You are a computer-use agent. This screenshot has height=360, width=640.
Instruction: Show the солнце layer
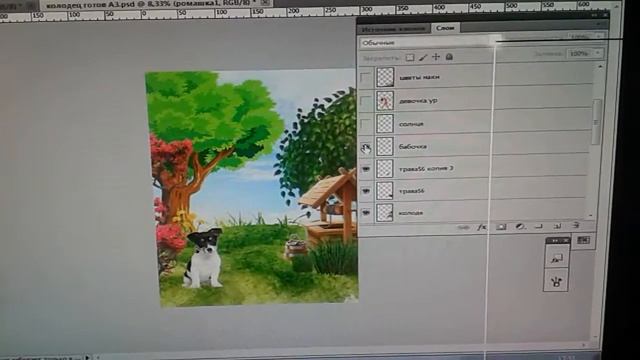(366, 124)
